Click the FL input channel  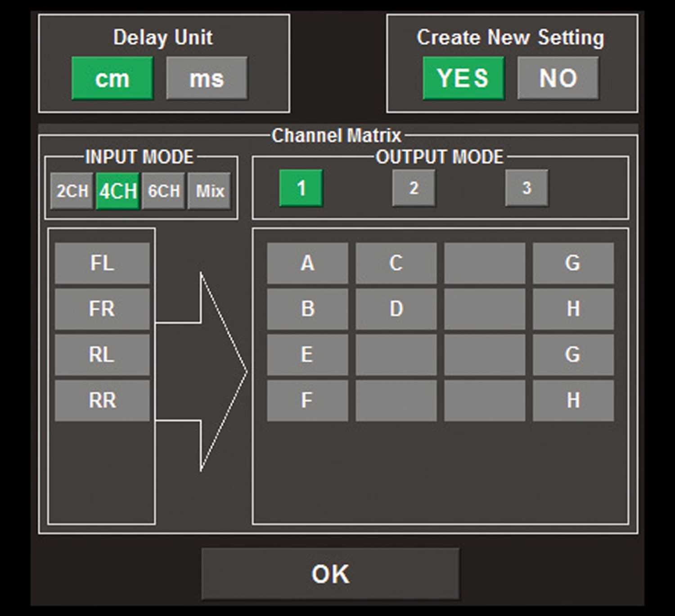tap(102, 263)
